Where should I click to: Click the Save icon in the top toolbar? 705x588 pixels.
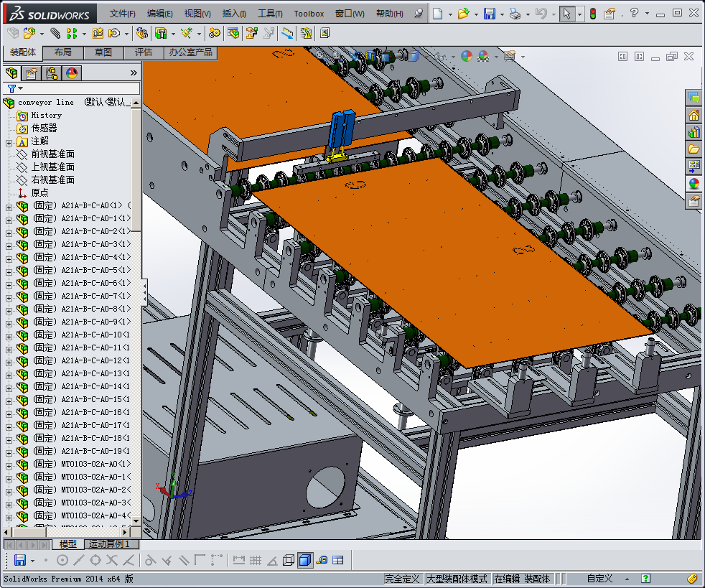point(489,14)
